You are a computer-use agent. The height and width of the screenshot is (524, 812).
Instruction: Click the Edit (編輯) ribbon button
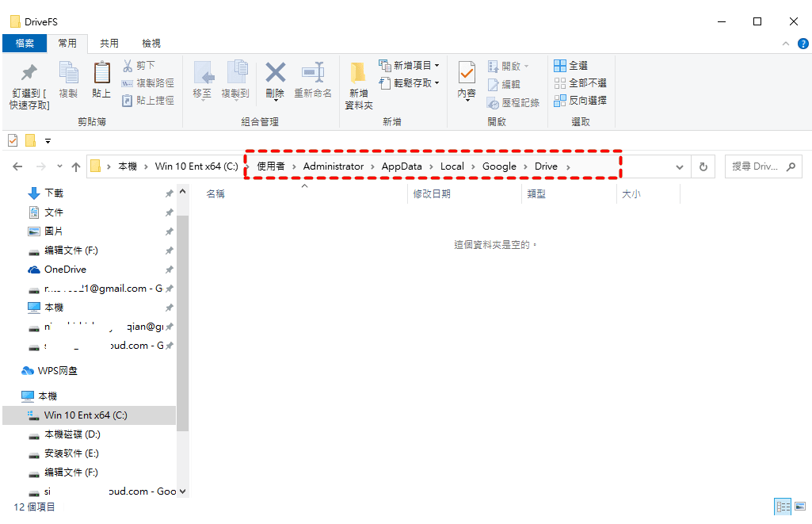505,85
